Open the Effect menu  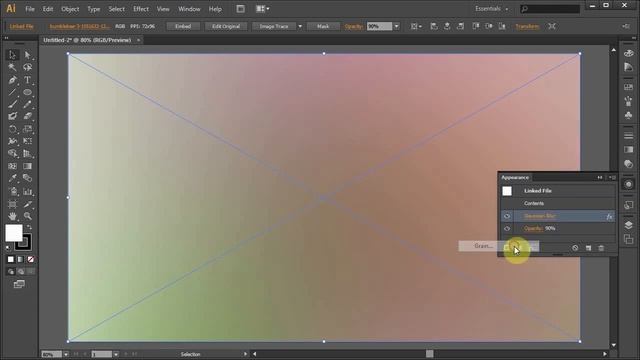point(141,9)
